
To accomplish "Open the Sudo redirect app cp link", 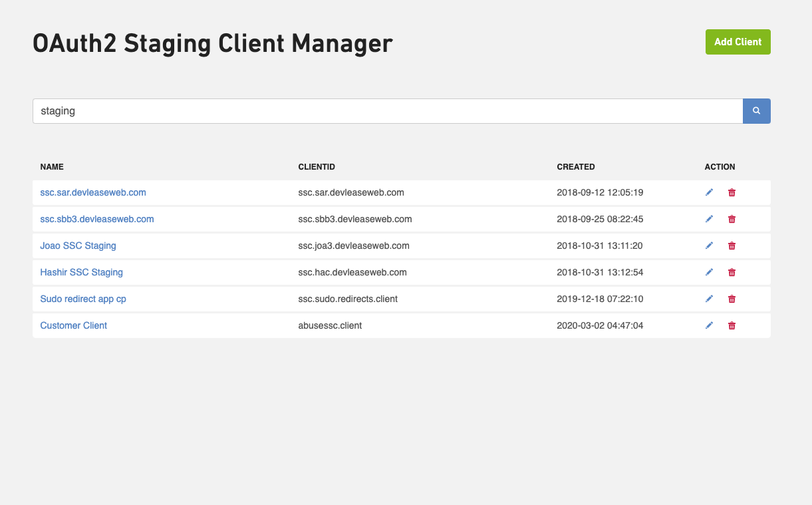I will tap(83, 299).
